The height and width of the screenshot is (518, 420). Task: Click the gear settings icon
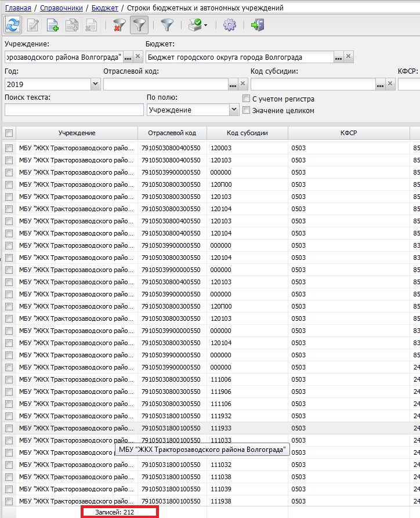[x=230, y=25]
